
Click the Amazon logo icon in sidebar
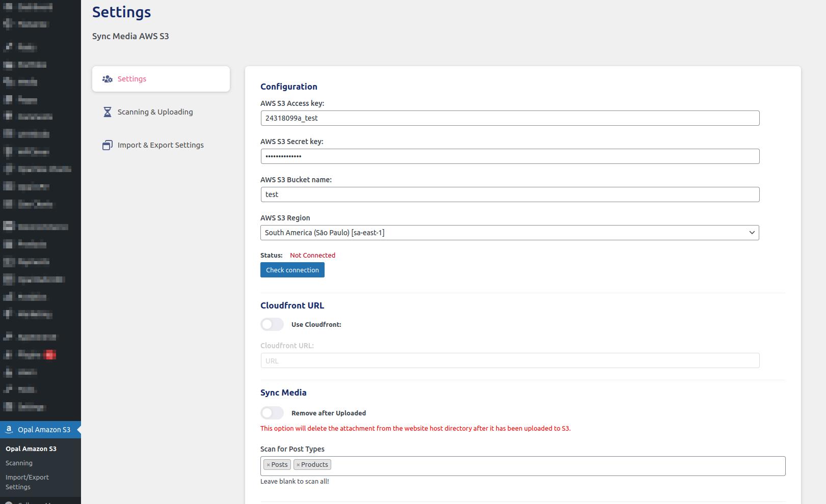[9, 430]
